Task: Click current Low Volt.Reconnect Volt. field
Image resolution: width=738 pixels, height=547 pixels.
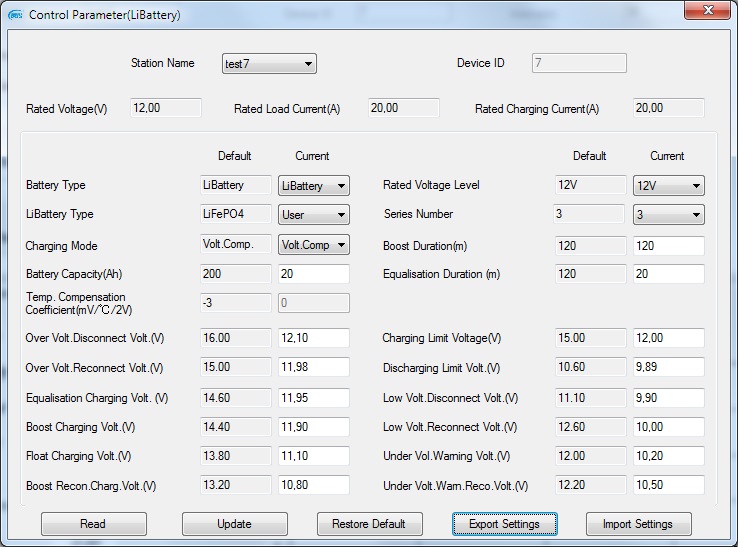Action: click(x=668, y=427)
